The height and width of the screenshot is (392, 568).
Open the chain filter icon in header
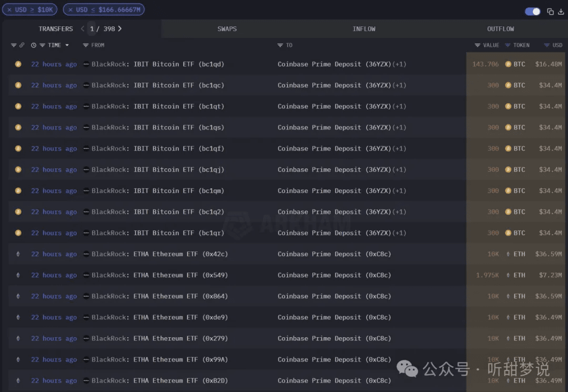[14, 45]
